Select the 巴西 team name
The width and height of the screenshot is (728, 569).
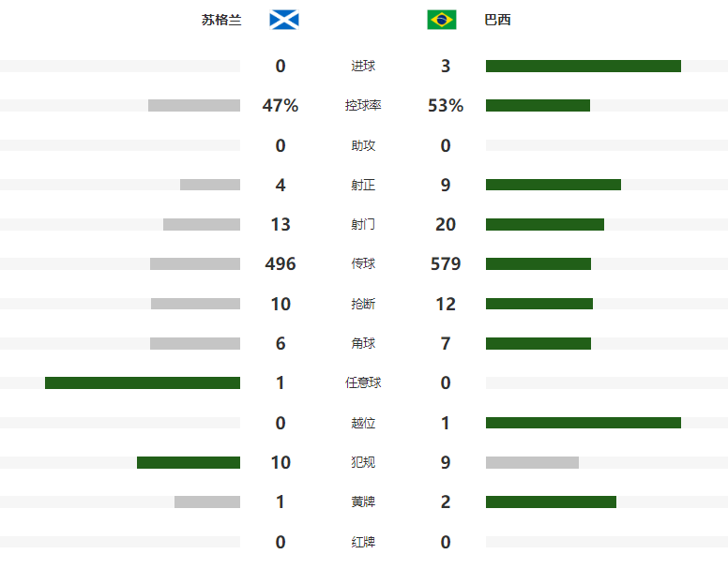(497, 20)
